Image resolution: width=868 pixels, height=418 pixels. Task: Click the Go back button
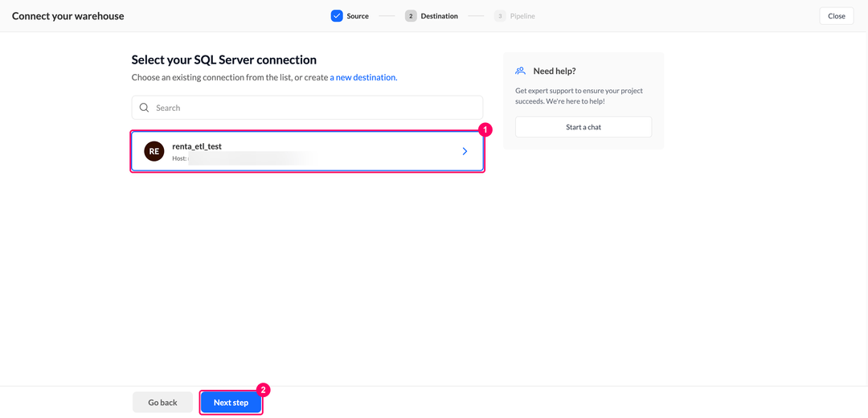pos(162,403)
